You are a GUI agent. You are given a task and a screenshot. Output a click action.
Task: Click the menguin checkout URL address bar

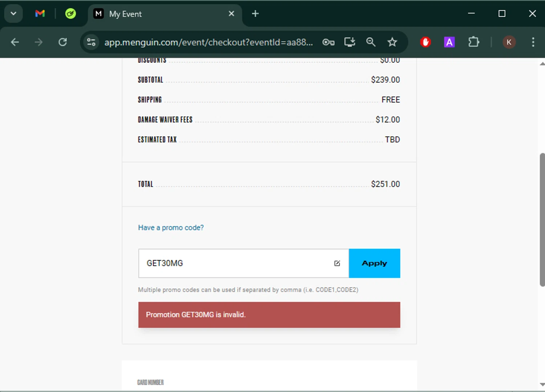[208, 42]
